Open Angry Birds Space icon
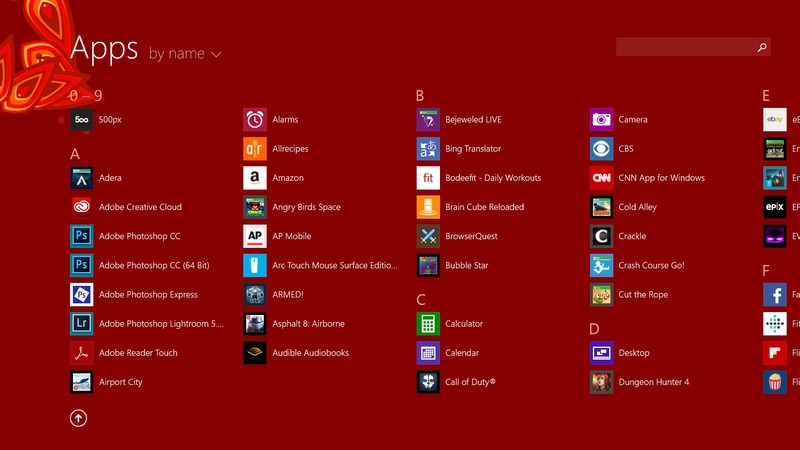800x450 pixels. [x=255, y=207]
